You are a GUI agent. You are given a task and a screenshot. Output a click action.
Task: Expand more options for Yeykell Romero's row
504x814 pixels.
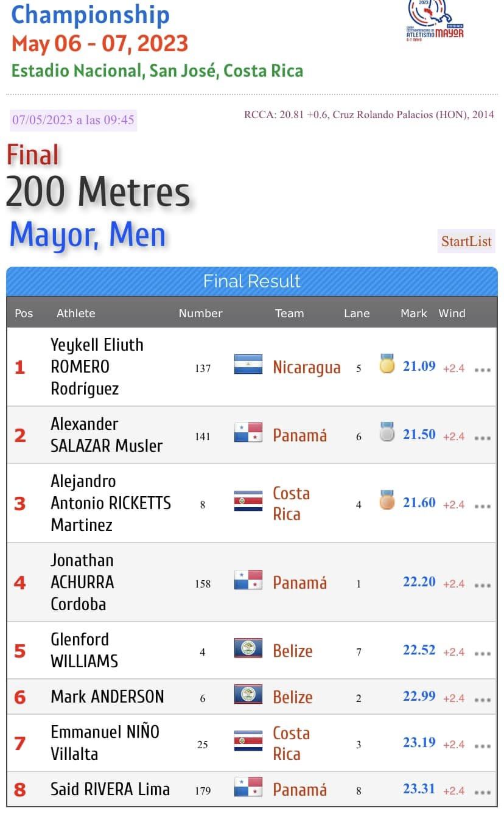[483, 370]
